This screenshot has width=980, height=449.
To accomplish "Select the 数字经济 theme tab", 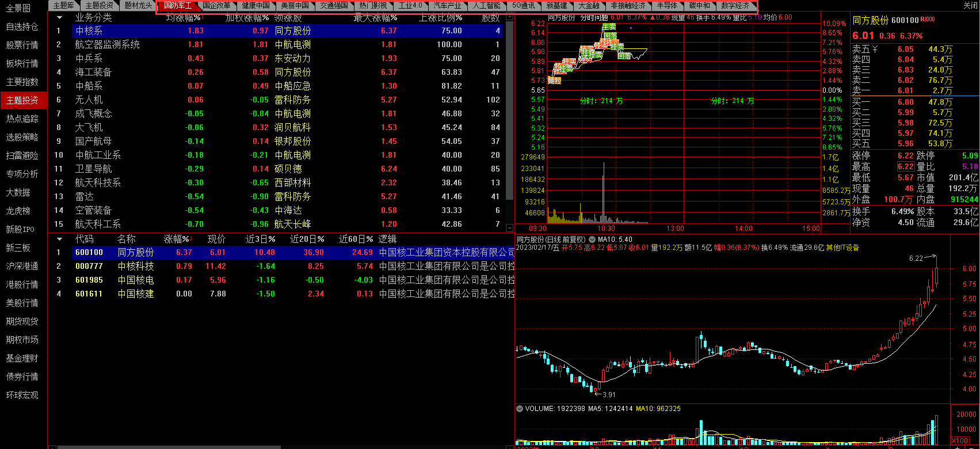I will [x=735, y=5].
